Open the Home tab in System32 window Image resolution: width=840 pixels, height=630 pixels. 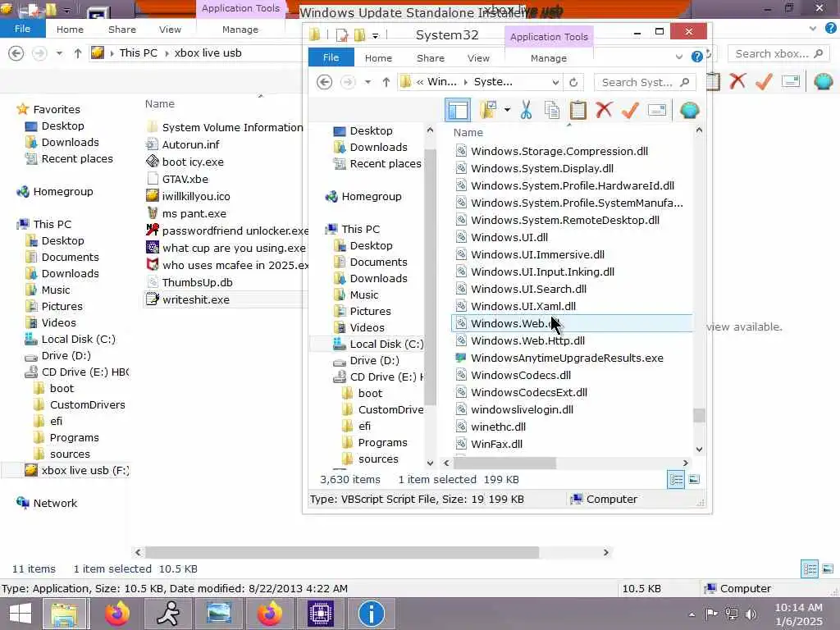point(378,58)
